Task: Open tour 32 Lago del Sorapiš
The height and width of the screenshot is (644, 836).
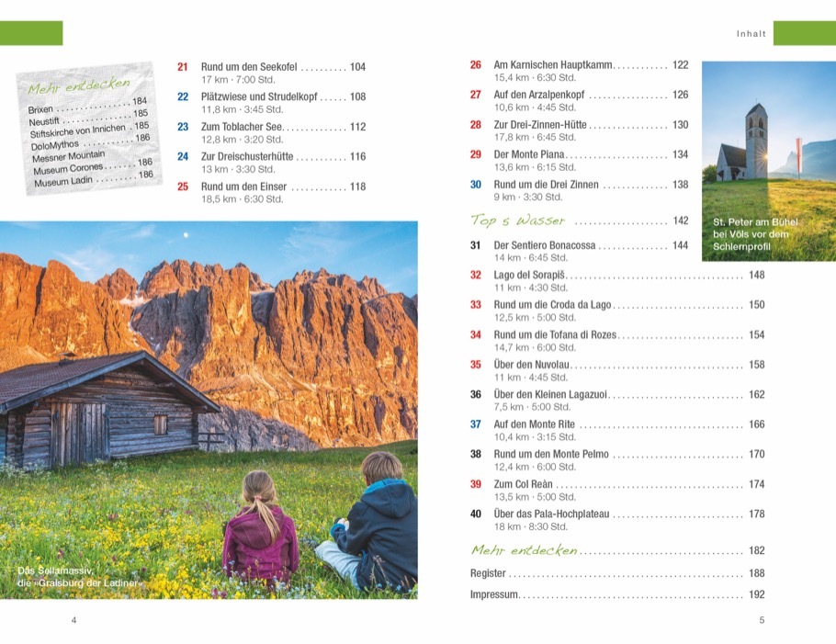Action: [x=529, y=275]
